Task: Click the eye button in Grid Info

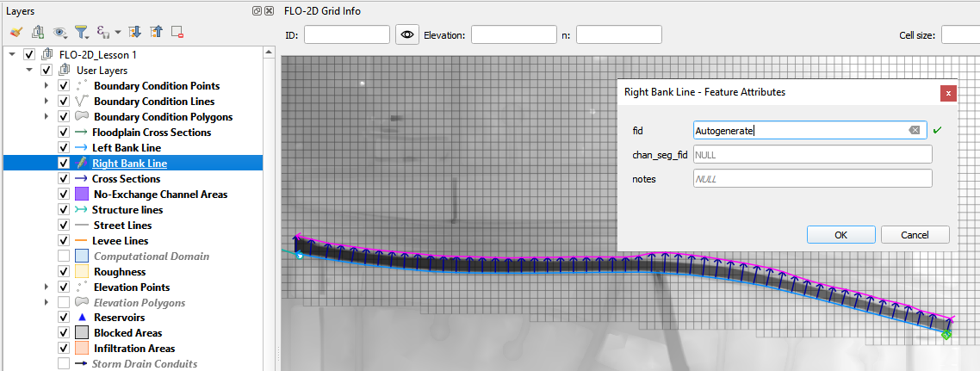Action: pos(407,35)
